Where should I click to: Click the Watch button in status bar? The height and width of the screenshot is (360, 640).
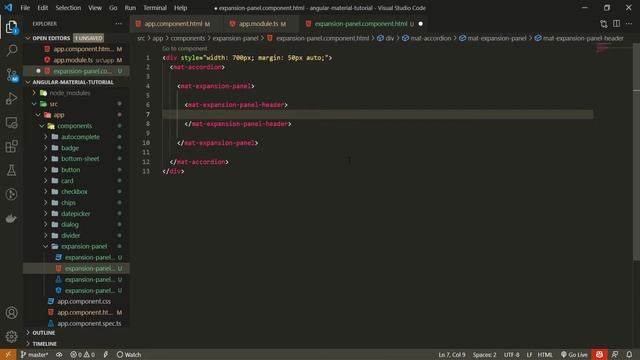click(129, 354)
